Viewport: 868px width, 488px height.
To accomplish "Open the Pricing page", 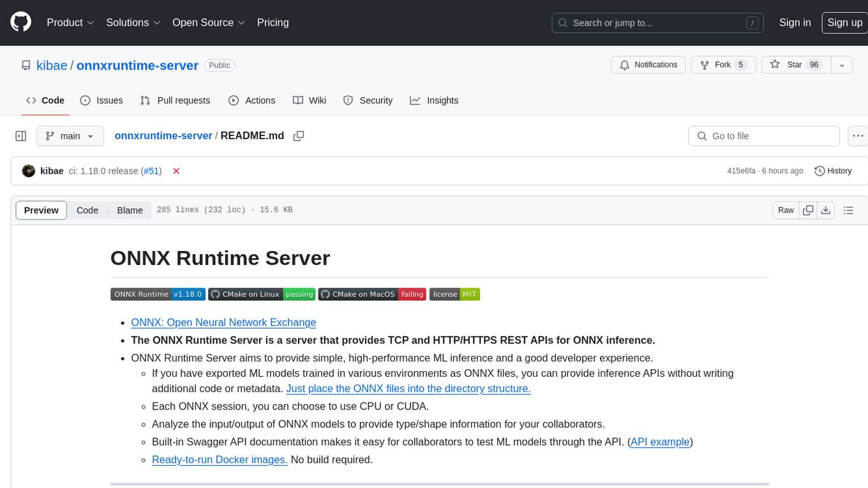I will pyautogui.click(x=273, y=22).
